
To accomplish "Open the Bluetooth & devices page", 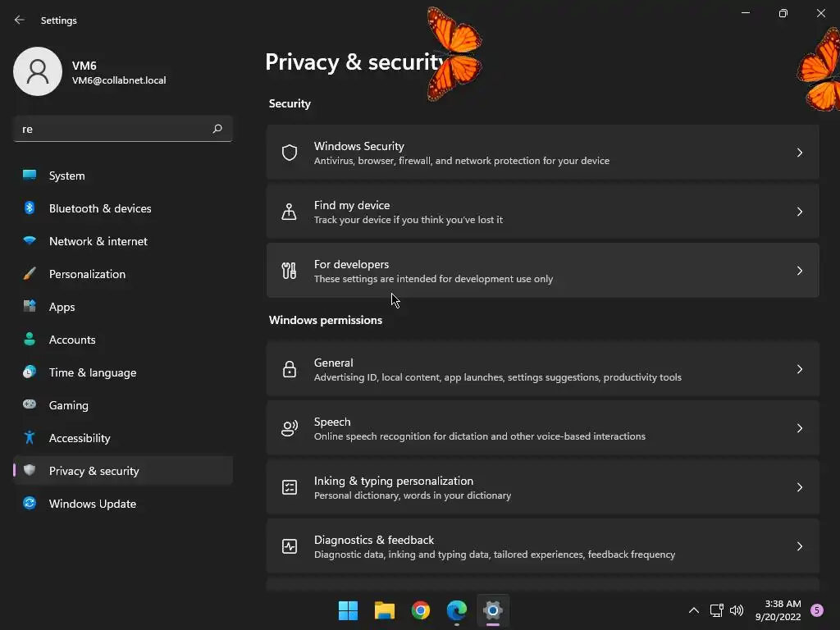I will (99, 208).
